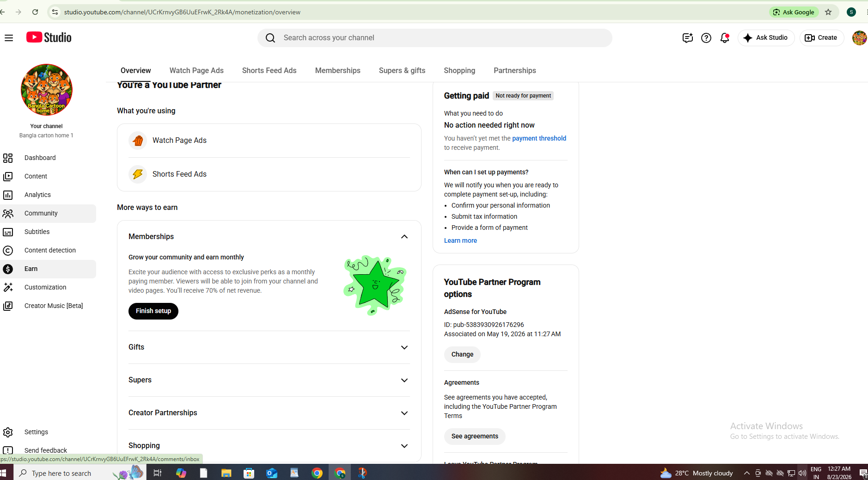Switch to the Watch Page Ads tab
Image resolution: width=868 pixels, height=480 pixels.
pos(196,71)
